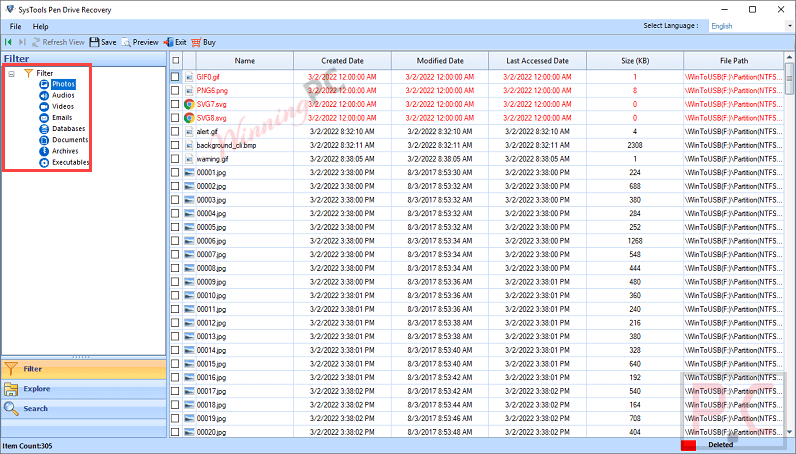Switch to the Explore pane tab
The width and height of the screenshot is (796, 454).
point(84,389)
